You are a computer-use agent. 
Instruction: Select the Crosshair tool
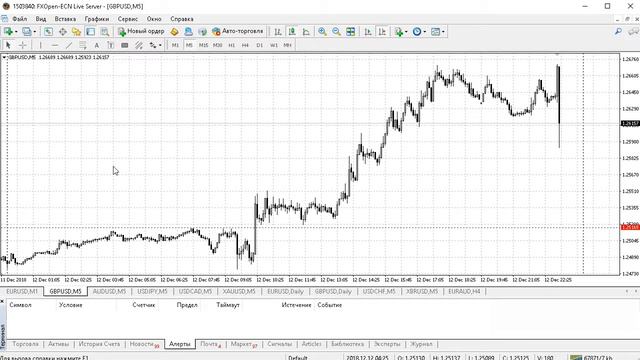click(x=22, y=45)
